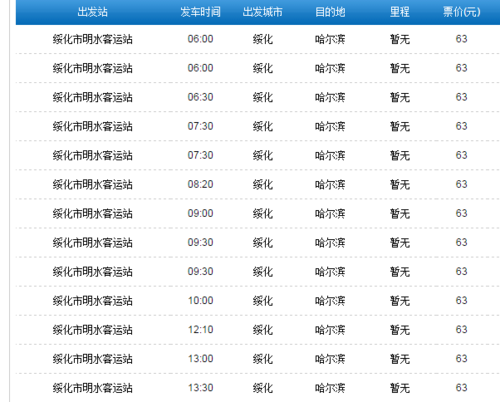Select 哈尔滨 destination in the 12:10 row
The height and width of the screenshot is (402, 500).
pos(330,329)
